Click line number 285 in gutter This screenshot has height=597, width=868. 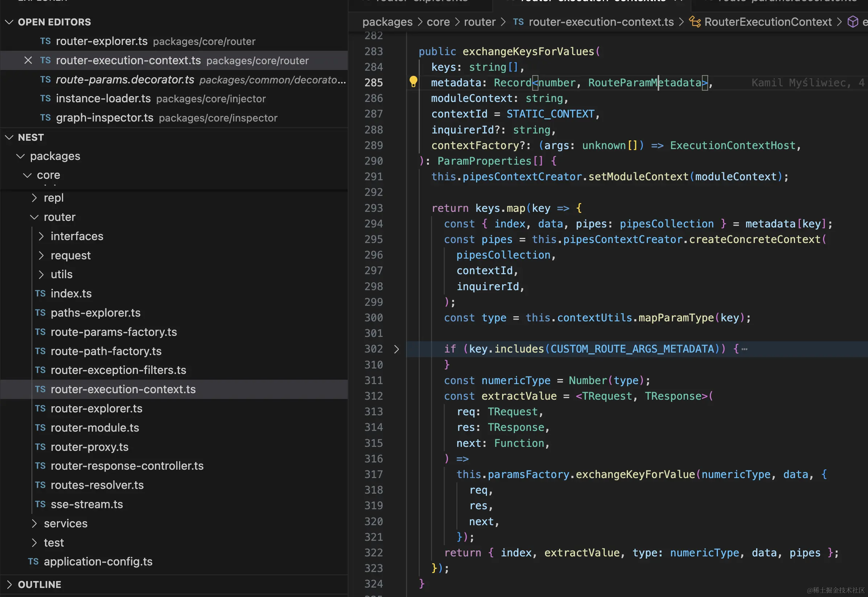373,82
